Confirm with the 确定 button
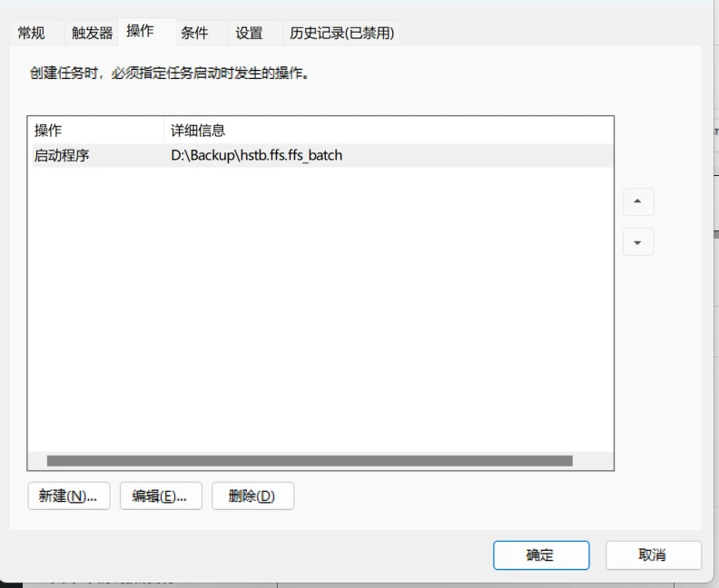The image size is (719, 588). click(x=541, y=555)
